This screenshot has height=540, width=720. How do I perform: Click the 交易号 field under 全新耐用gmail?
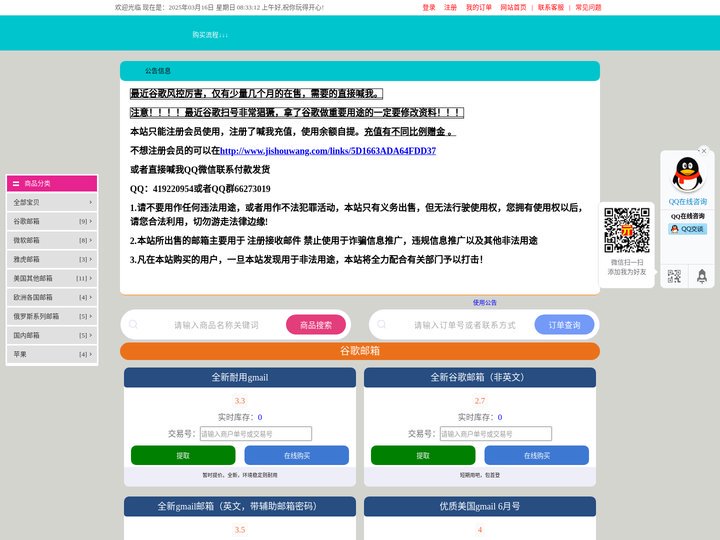point(256,433)
